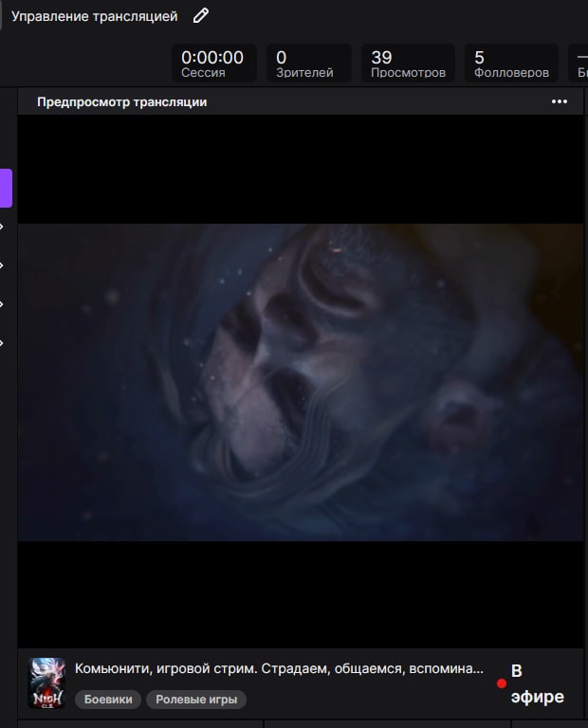Viewport: 588px width, 728px height.
Task: Click the Предпросмотр трансляции panel title
Action: click(x=122, y=102)
